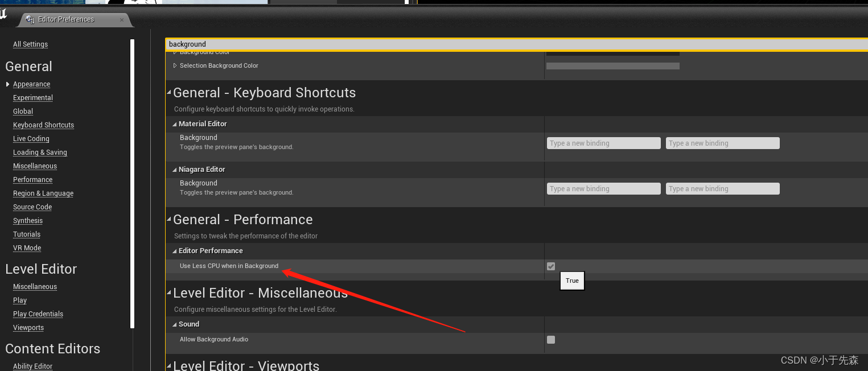Open Synthesis settings
This screenshot has width=868, height=371.
[x=28, y=221]
